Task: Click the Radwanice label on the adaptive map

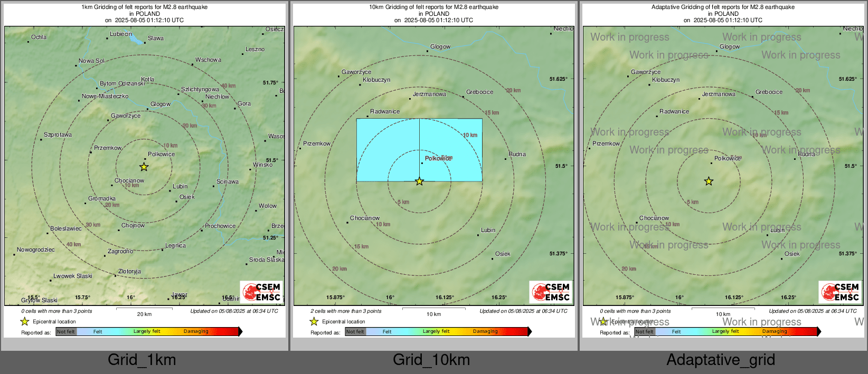Action: tap(674, 111)
